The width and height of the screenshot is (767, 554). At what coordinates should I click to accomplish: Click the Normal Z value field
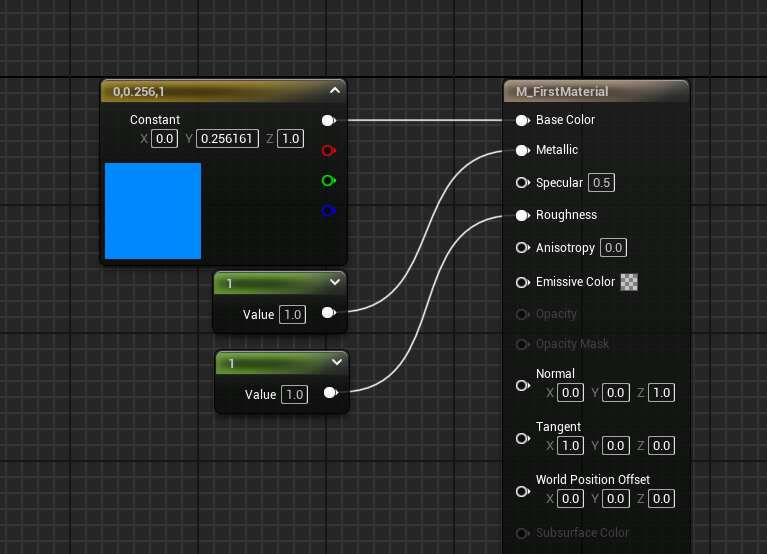coord(661,393)
